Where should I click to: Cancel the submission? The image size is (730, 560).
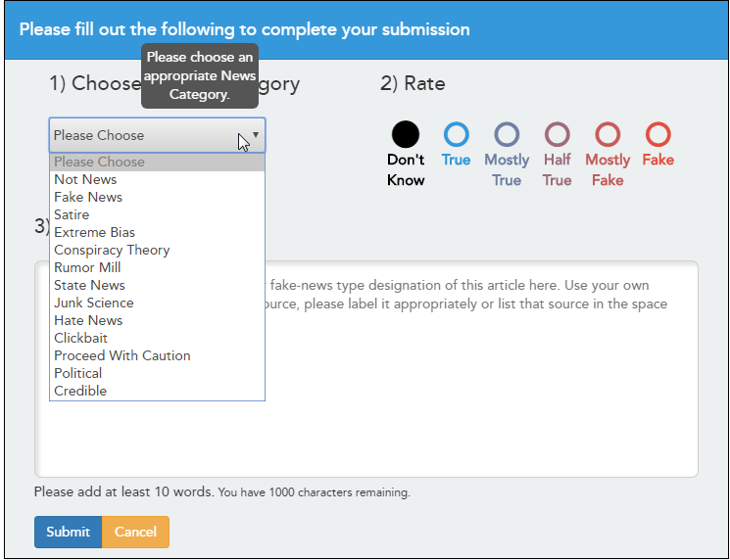[135, 532]
